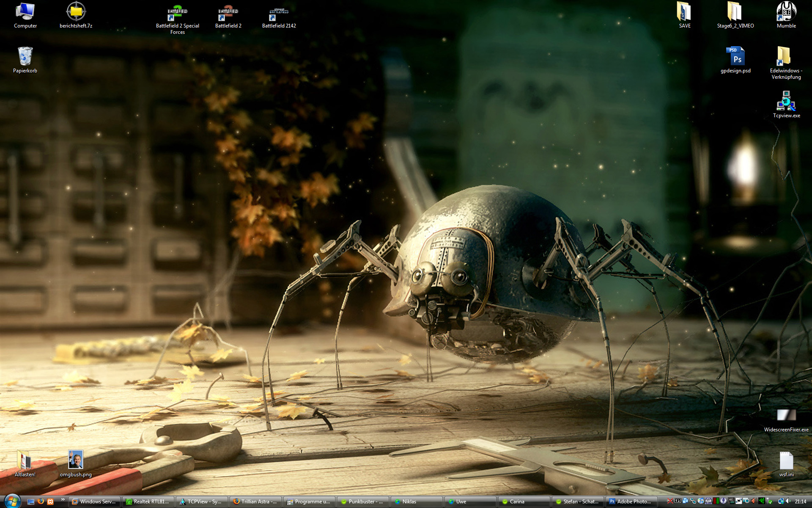The image size is (812, 508).
Task: Switch to Windows Serv... taskbar button
Action: 95,501
